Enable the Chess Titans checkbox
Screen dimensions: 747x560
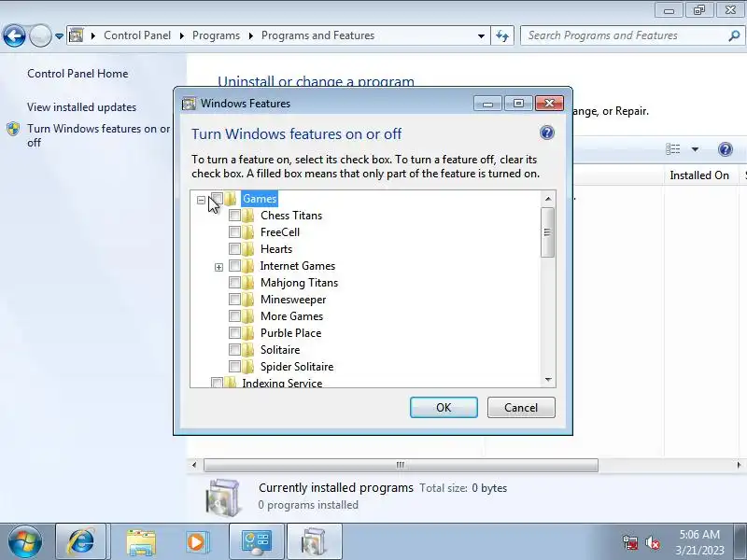tap(234, 216)
